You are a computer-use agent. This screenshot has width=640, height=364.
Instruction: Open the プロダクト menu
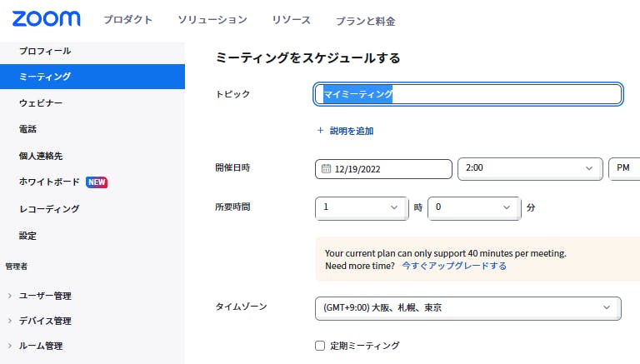tap(127, 20)
